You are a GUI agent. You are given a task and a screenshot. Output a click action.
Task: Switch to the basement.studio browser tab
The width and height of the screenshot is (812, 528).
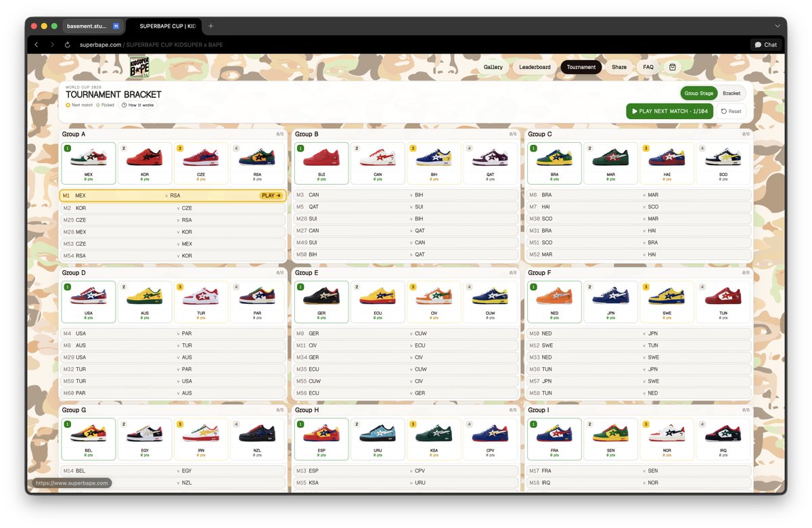93,26
